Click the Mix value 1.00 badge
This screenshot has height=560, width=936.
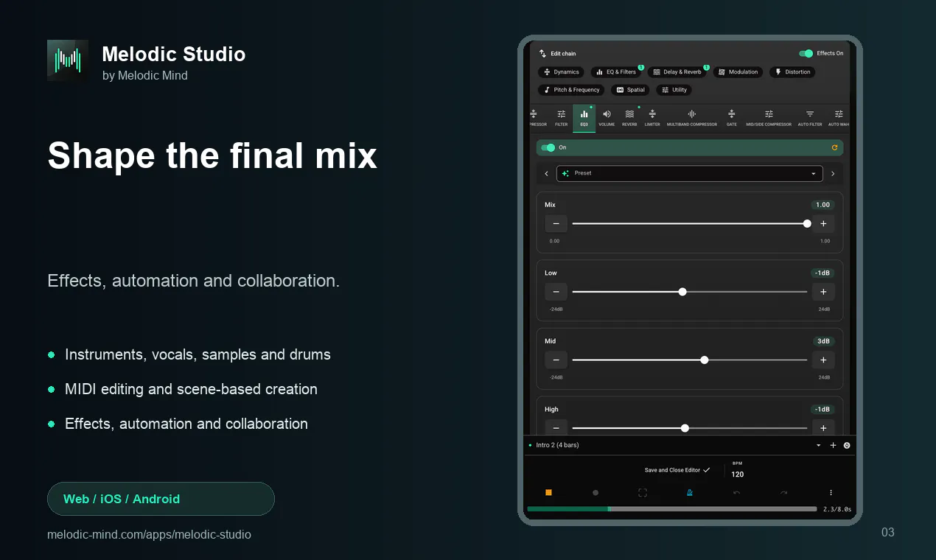click(823, 205)
